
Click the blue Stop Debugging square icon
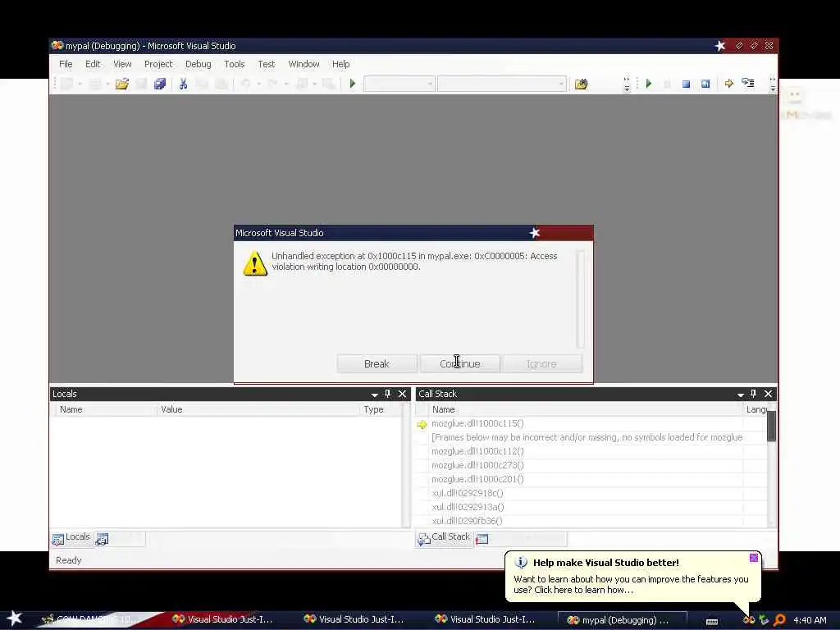tap(686, 84)
